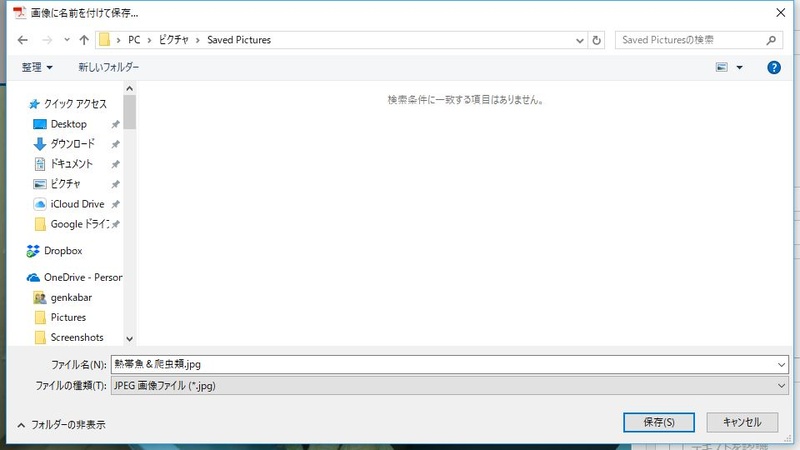Click the folder icon in address bar
The image size is (800, 450).
[105, 40]
